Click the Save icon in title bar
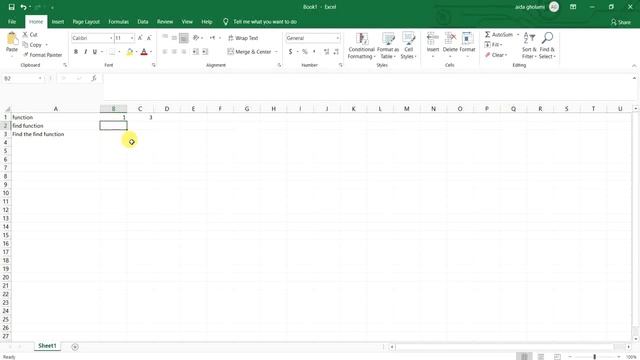 click(x=11, y=7)
